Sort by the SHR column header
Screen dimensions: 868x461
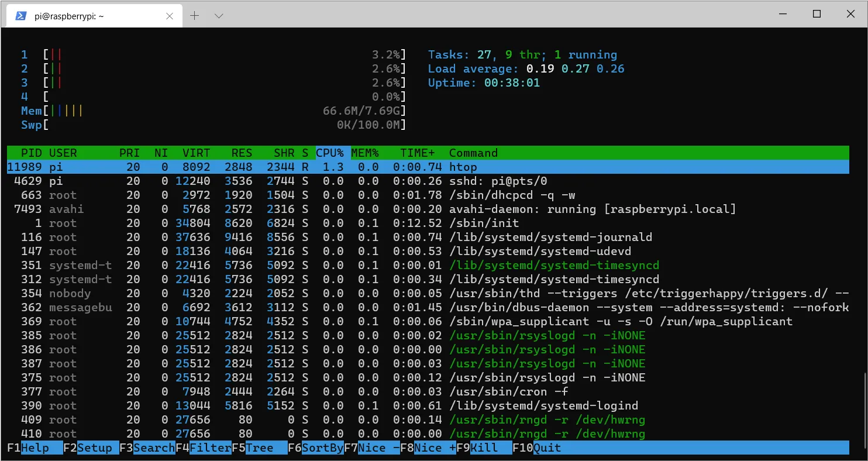(284, 153)
